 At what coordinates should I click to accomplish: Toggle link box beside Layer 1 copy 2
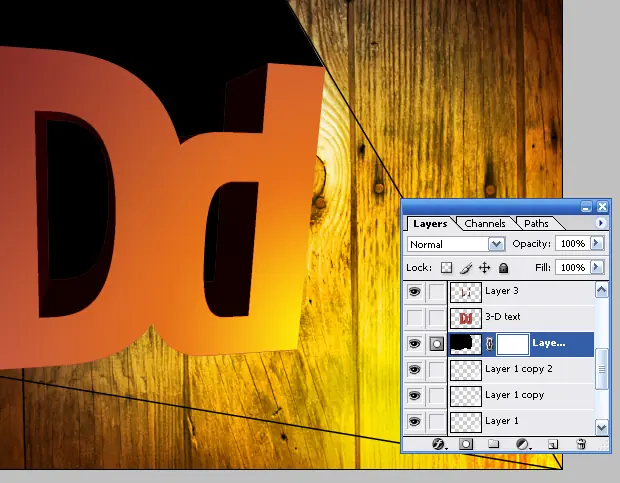[437, 370]
